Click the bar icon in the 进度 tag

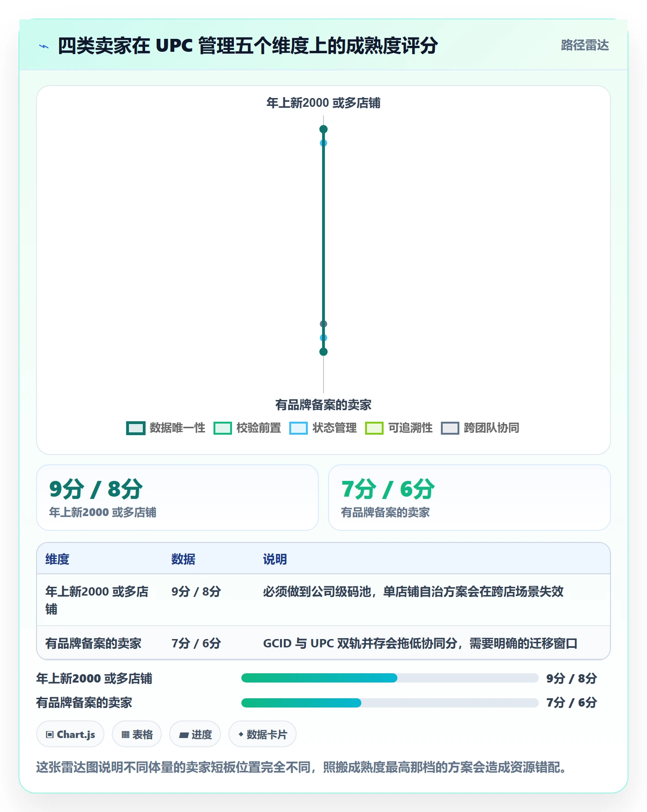pos(183,735)
